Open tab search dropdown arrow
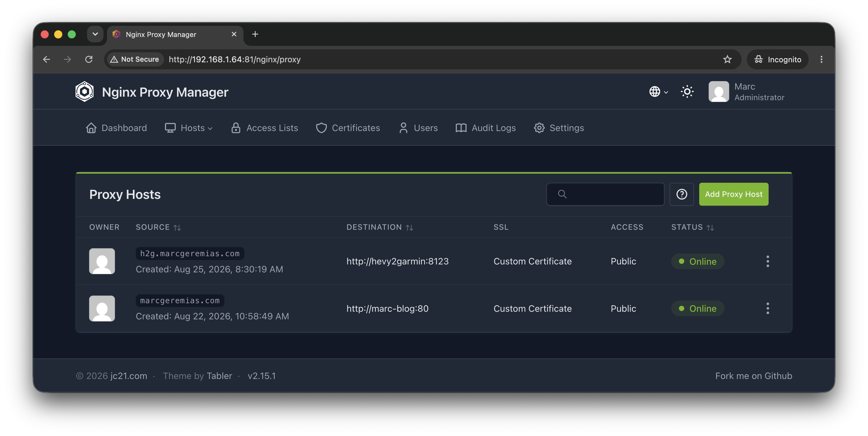Image resolution: width=868 pixels, height=436 pixels. pos(95,34)
